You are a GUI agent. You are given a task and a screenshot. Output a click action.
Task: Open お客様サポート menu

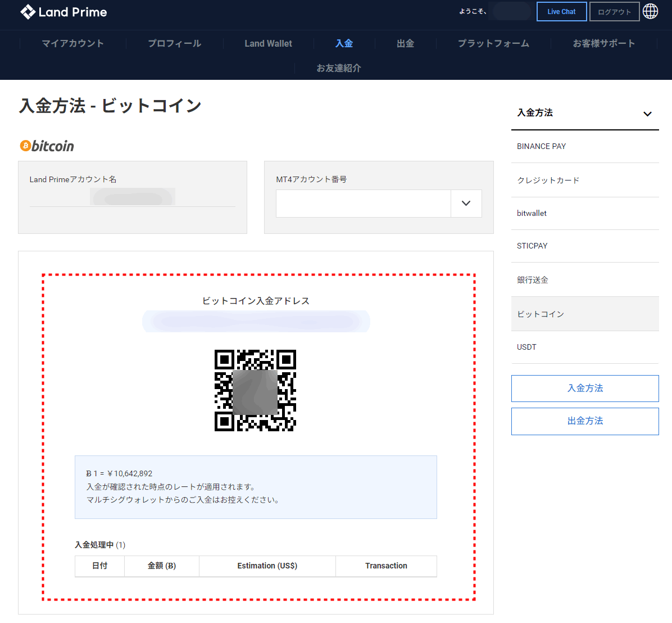click(x=603, y=43)
